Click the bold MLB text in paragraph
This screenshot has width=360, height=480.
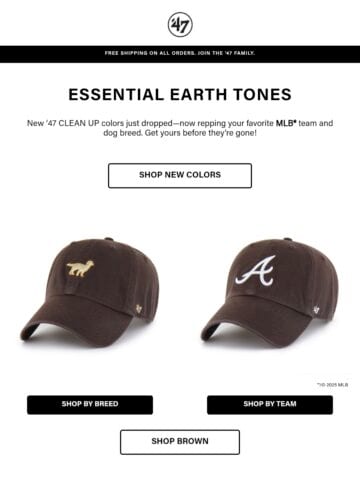click(x=286, y=123)
